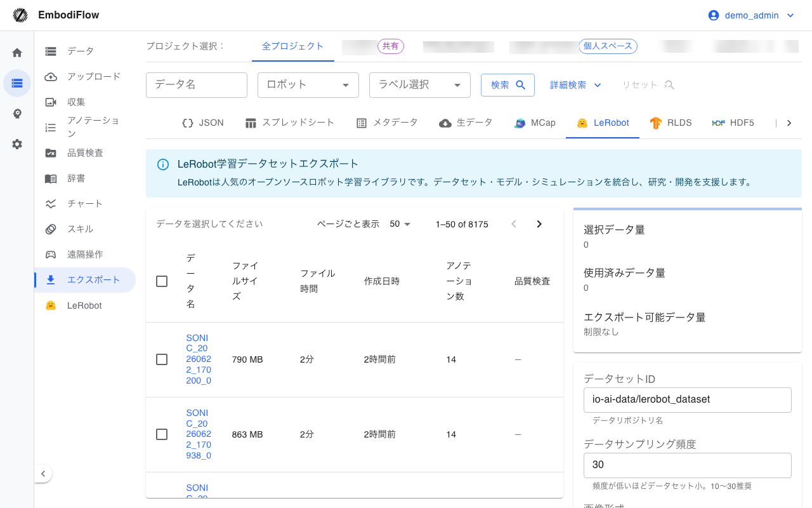
Task: Check the 790 MB data row checkbox
Action: (162, 359)
